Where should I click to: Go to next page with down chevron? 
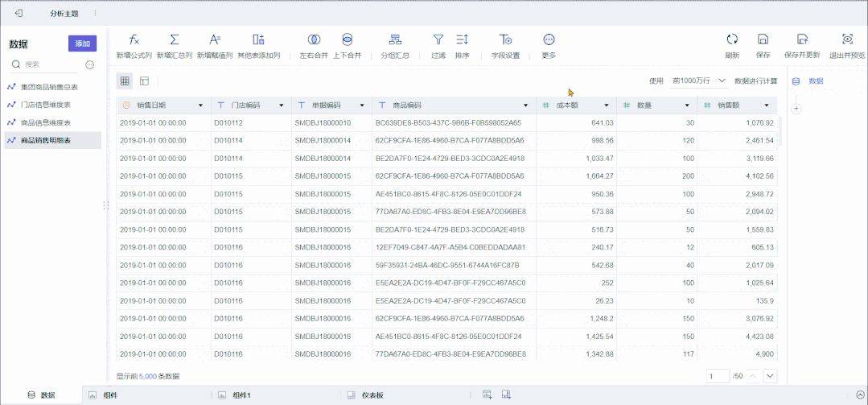click(770, 376)
